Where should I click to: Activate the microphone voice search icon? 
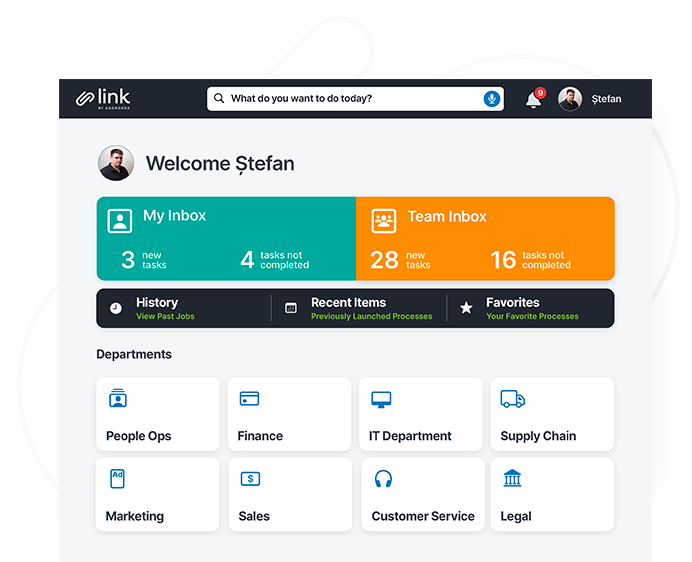pyautogui.click(x=491, y=99)
